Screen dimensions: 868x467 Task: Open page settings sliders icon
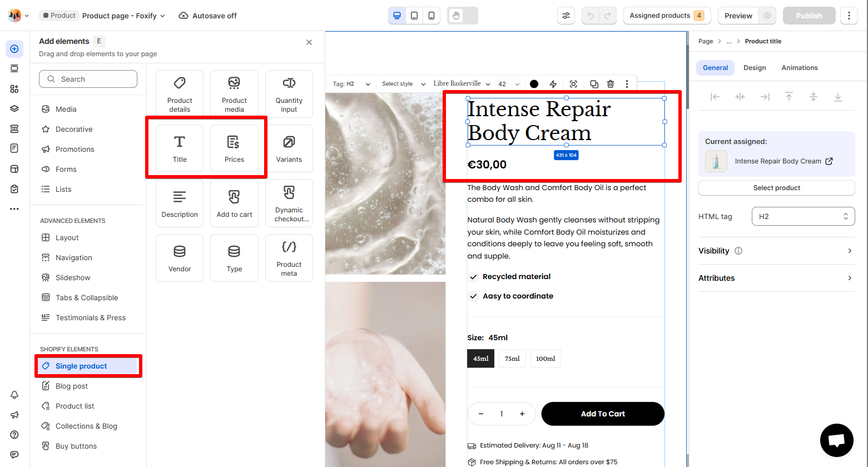(x=566, y=16)
